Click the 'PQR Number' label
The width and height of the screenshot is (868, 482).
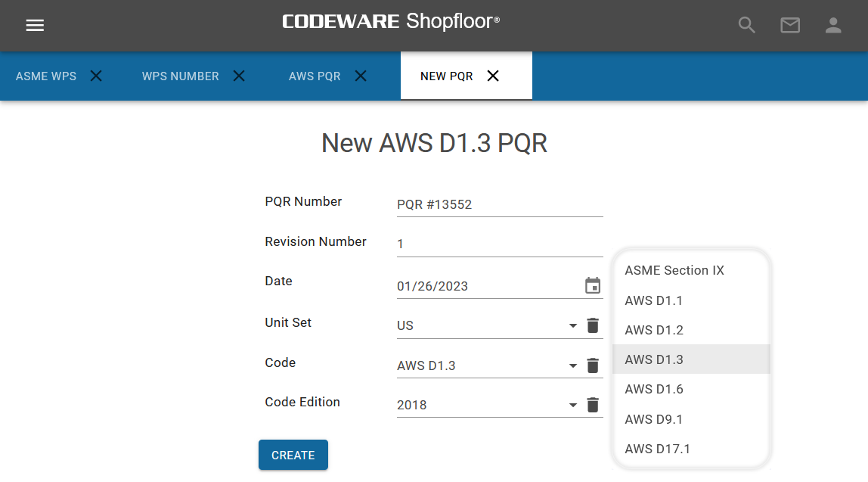click(303, 202)
